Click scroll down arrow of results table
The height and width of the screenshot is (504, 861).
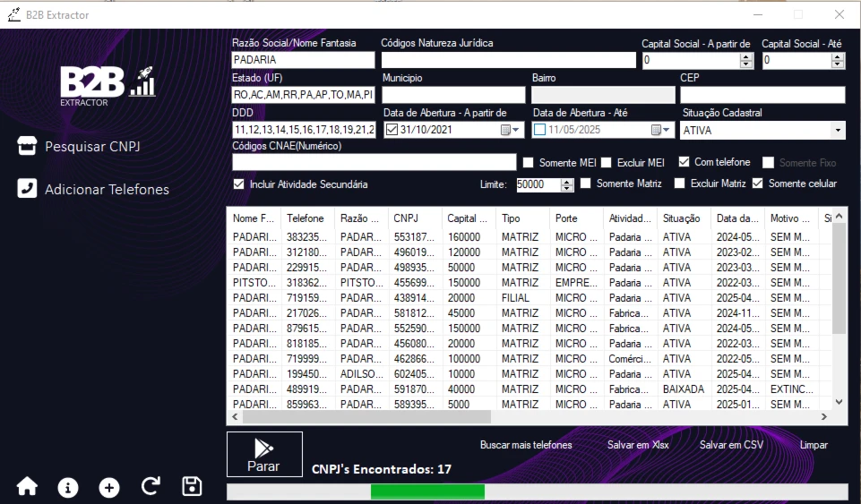tap(839, 402)
